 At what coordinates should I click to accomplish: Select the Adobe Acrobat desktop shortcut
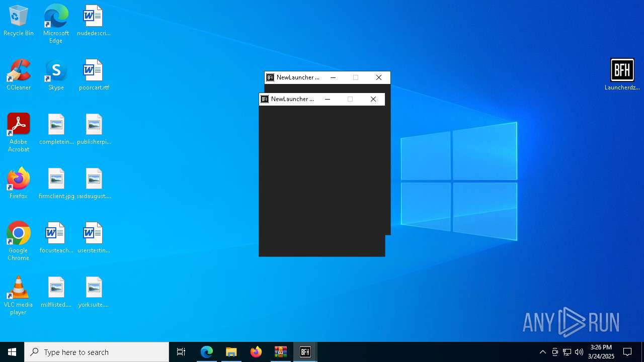pos(19,133)
